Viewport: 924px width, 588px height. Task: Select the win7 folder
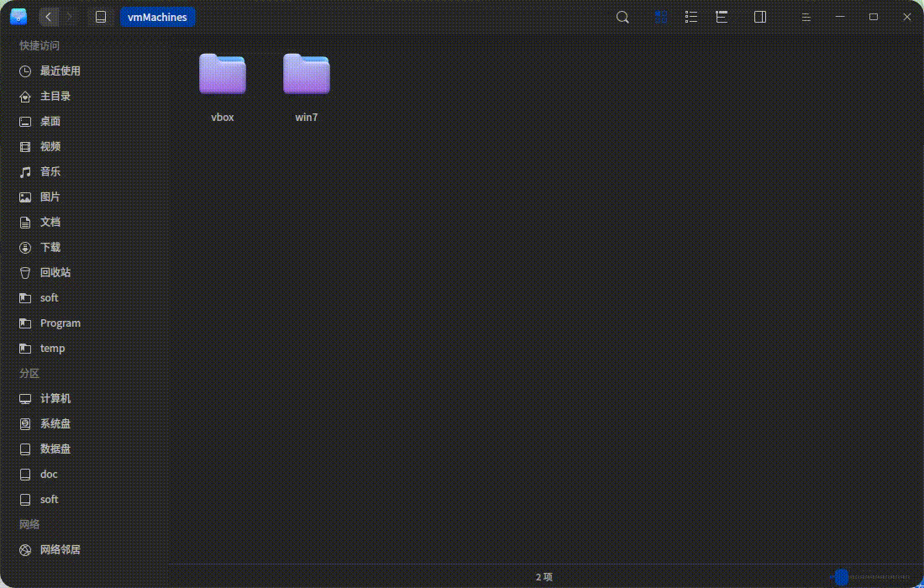point(307,74)
